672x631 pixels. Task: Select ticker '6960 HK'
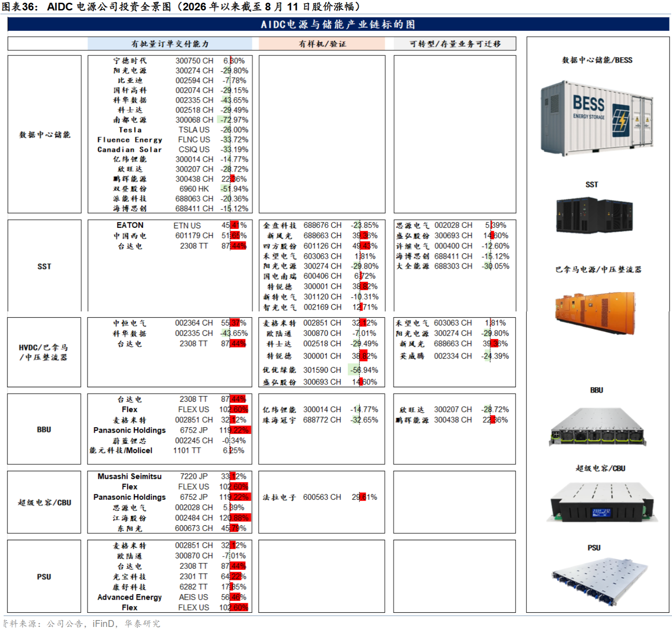pyautogui.click(x=194, y=189)
